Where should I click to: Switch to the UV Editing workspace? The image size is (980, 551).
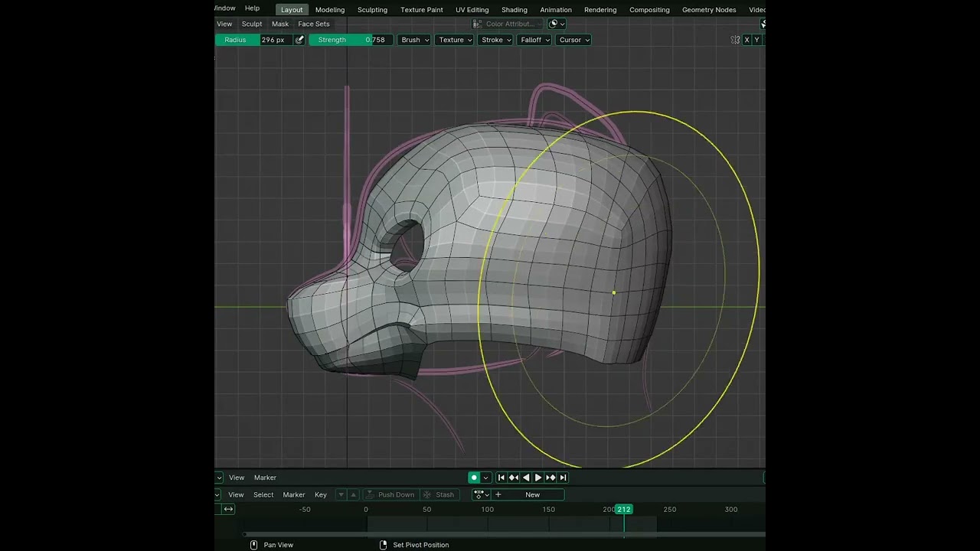(x=472, y=10)
